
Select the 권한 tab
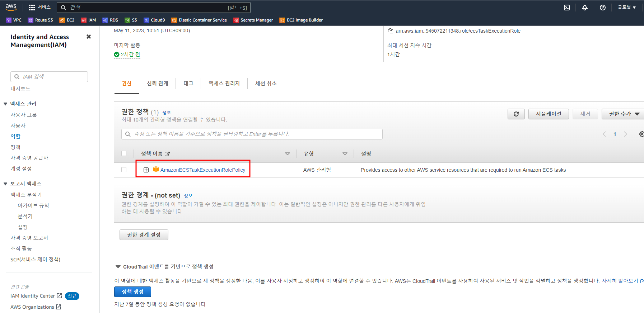127,84
